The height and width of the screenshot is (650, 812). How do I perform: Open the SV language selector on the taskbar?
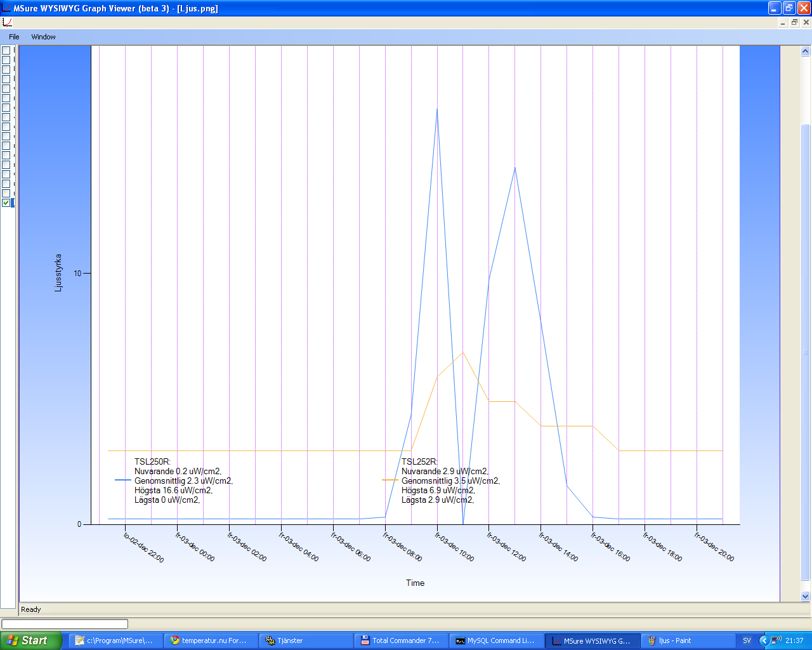click(x=747, y=640)
